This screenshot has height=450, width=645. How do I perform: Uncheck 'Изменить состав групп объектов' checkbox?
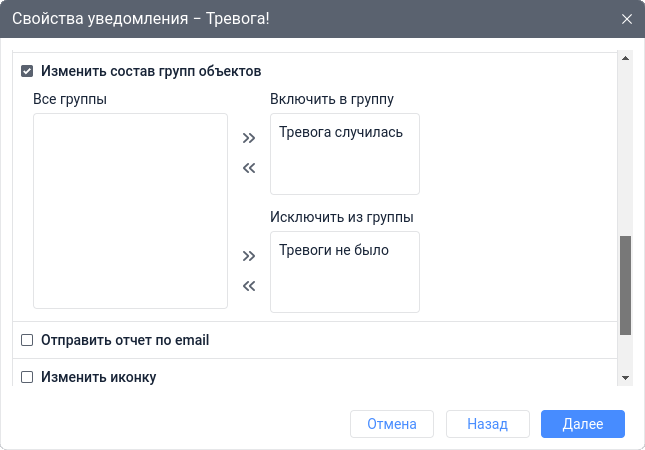pyautogui.click(x=27, y=72)
